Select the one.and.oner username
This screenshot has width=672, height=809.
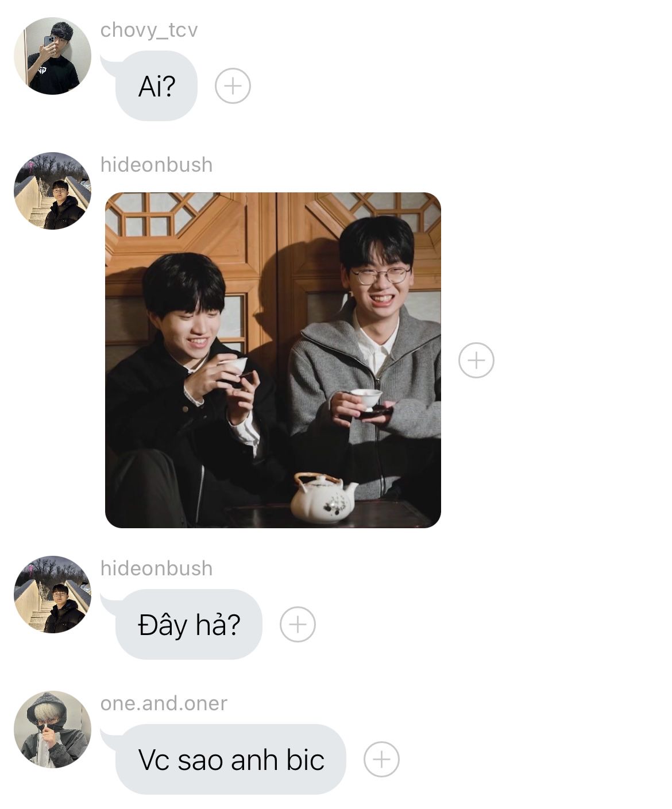click(x=164, y=703)
